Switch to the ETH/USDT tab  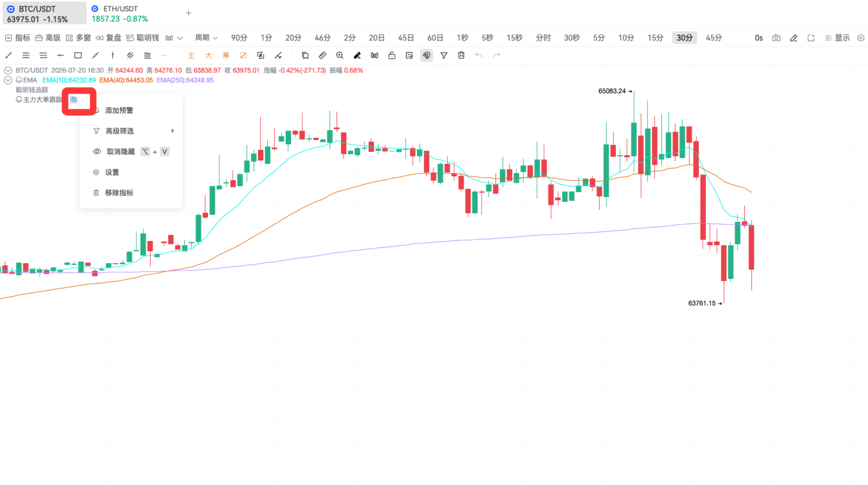(120, 14)
